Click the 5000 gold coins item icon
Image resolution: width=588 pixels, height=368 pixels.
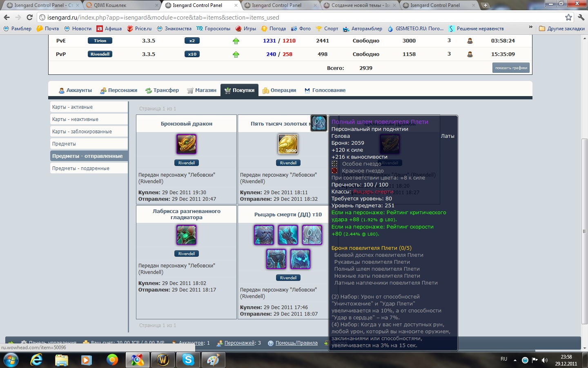coord(288,144)
